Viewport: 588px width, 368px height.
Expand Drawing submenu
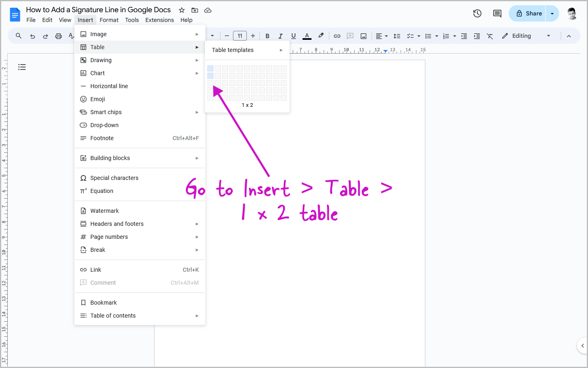pyautogui.click(x=140, y=60)
